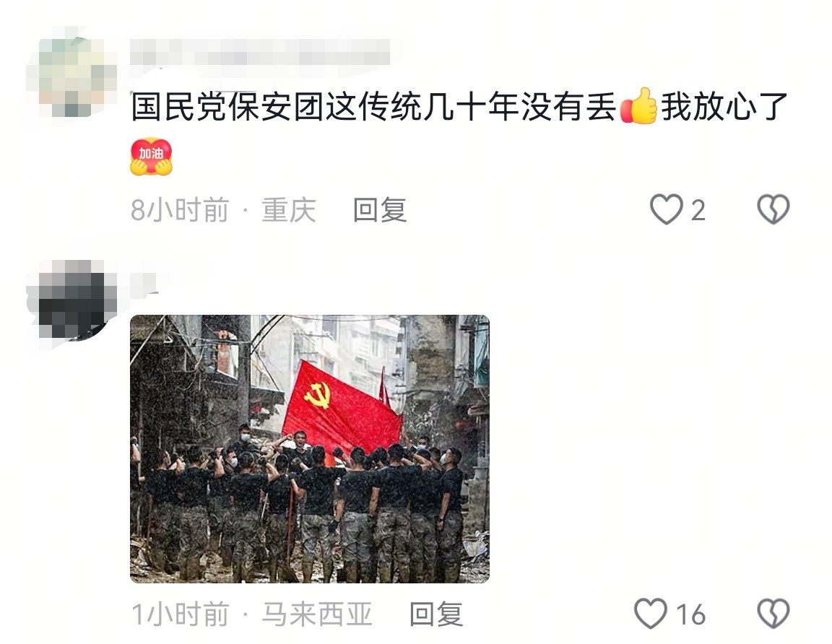Tap the 重庆 location label
832x644 pixels.
tap(289, 210)
